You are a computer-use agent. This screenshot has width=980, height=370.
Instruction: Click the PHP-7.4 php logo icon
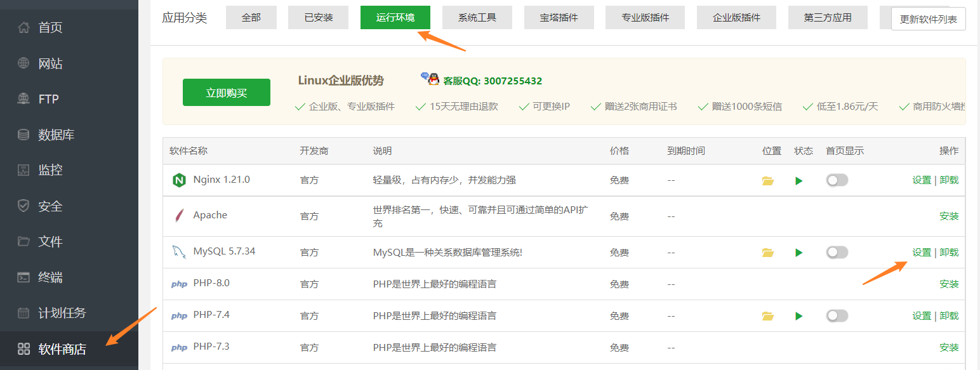[x=179, y=316]
